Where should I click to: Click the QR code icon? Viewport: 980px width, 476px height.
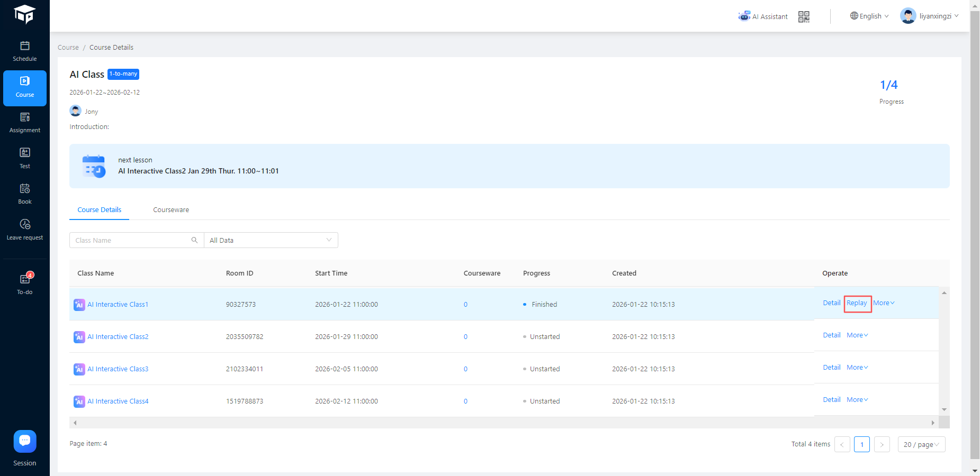(x=804, y=17)
